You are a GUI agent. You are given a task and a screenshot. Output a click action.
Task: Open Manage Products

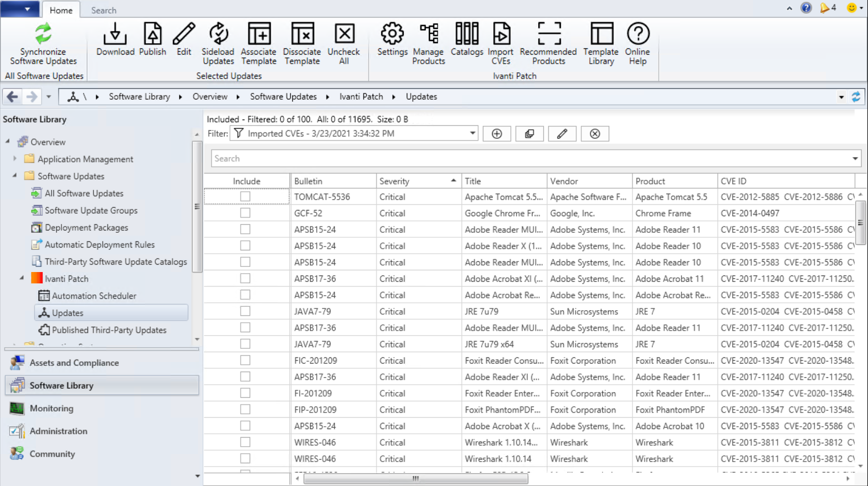428,34
